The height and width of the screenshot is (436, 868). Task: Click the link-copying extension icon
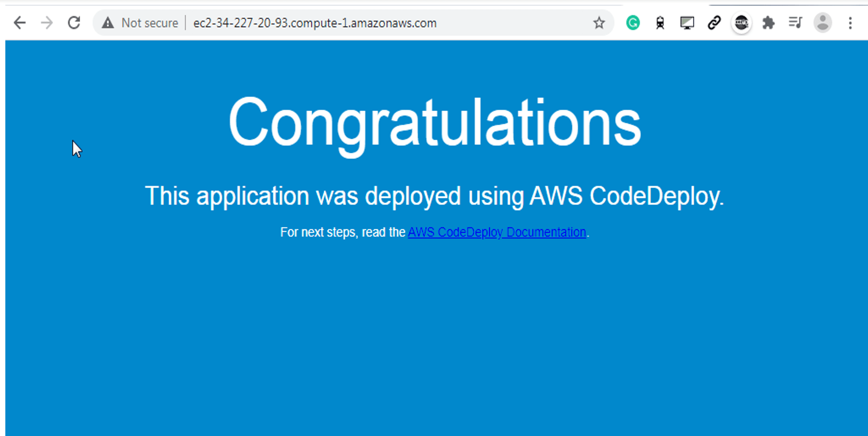pyautogui.click(x=714, y=23)
